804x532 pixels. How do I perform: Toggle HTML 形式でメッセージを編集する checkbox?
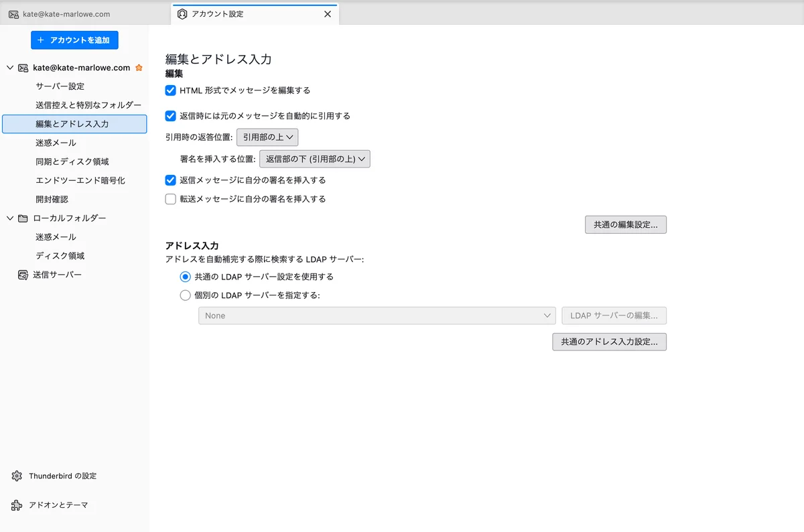[x=171, y=90]
